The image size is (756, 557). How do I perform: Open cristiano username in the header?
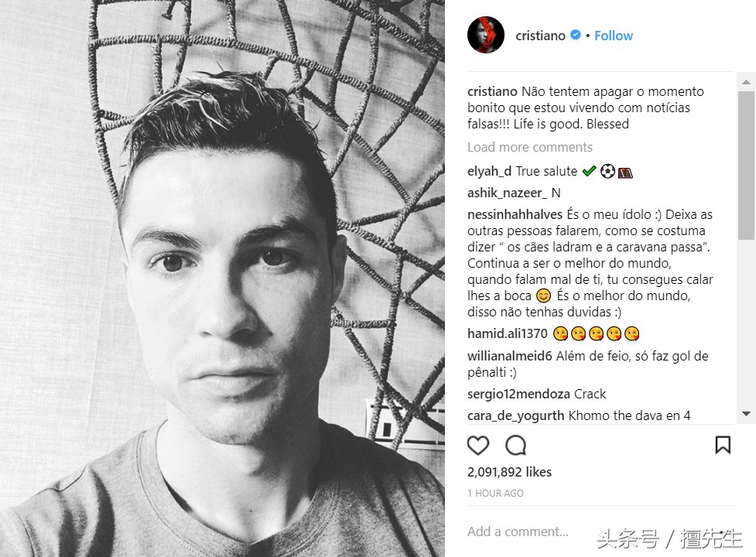(x=540, y=36)
